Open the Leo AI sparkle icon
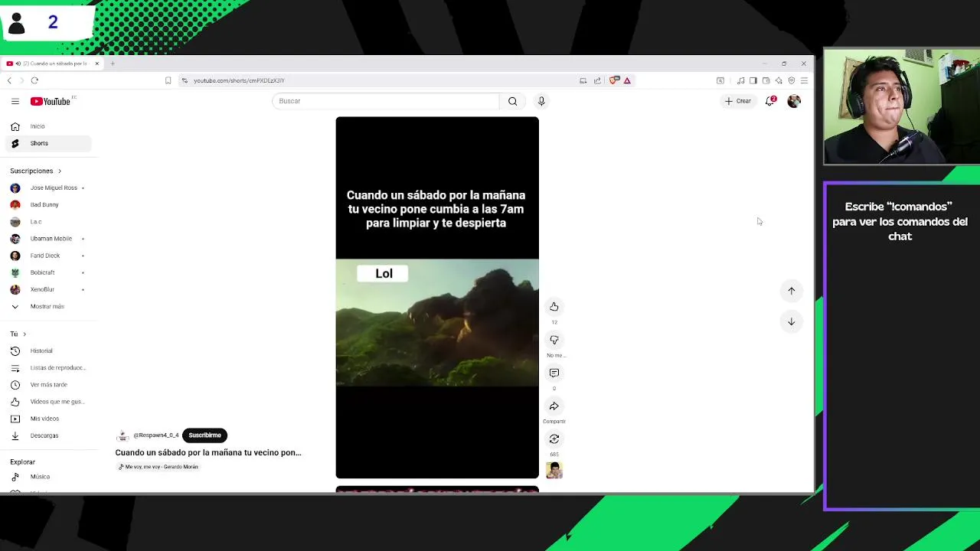 (x=779, y=80)
